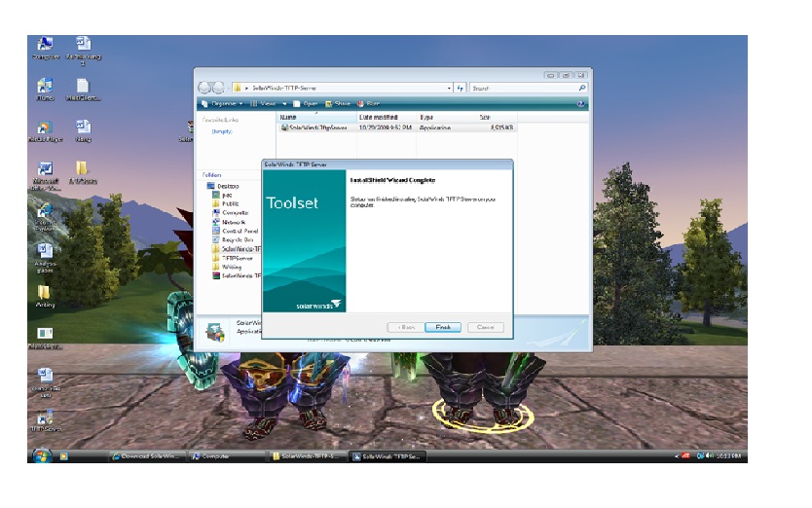This screenshot has width=812, height=508.
Task: Click Burn in the Explorer toolbar
Action: point(369,103)
